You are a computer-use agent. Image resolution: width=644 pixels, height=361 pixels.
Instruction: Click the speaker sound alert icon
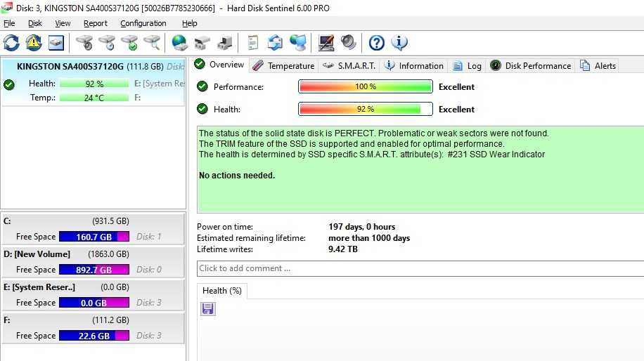click(348, 43)
